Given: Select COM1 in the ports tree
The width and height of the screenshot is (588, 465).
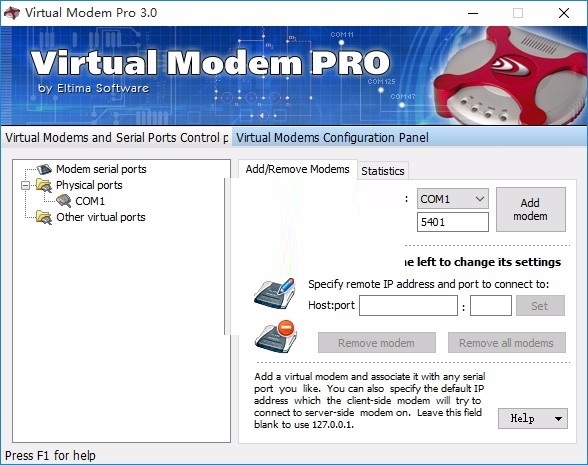Looking at the screenshot, I should (90, 201).
